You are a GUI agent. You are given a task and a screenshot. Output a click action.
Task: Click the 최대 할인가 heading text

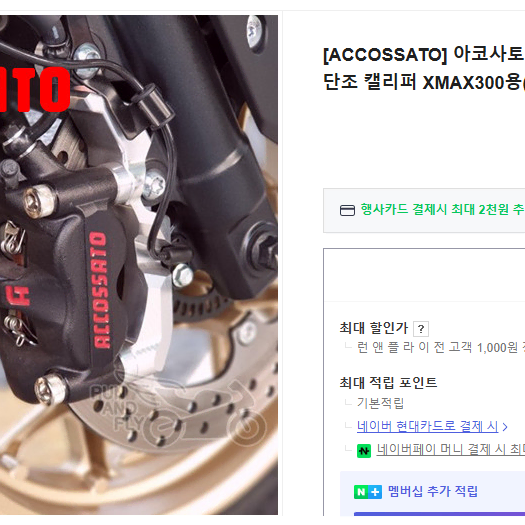click(x=374, y=328)
